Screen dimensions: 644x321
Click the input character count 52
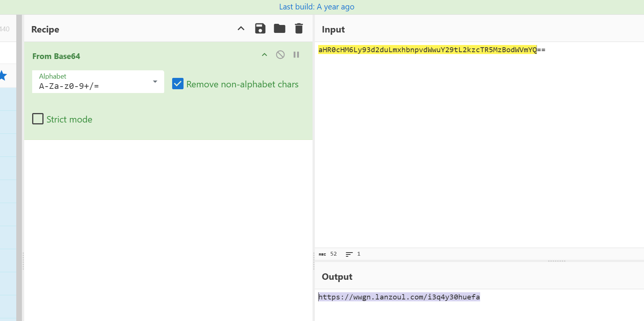pos(328,254)
